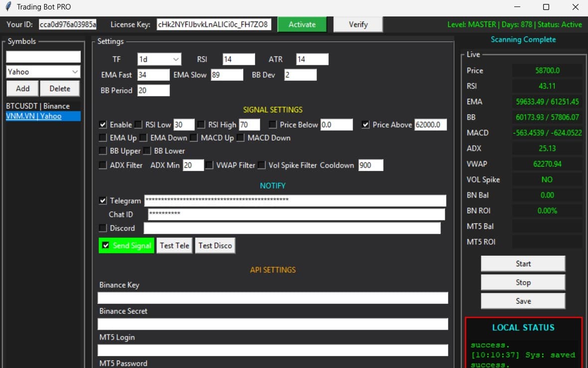
Task: Click the Cooldown value field
Action: click(x=371, y=165)
